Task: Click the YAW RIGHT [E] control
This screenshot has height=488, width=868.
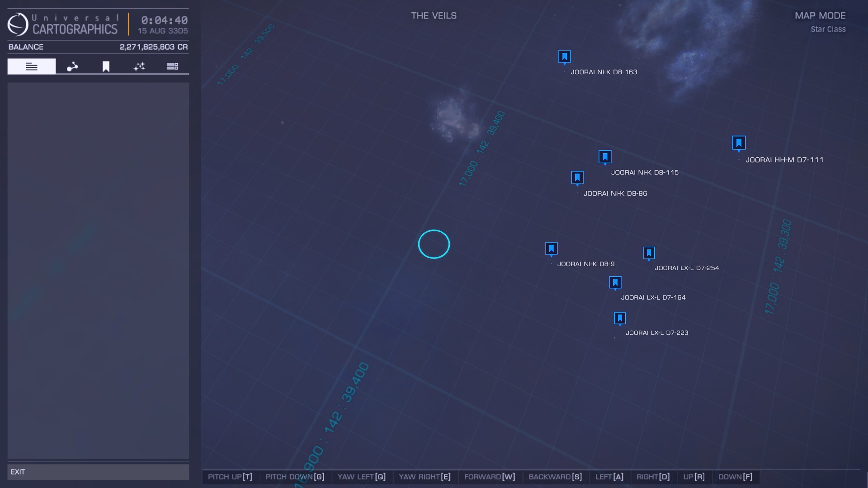Action: click(425, 477)
